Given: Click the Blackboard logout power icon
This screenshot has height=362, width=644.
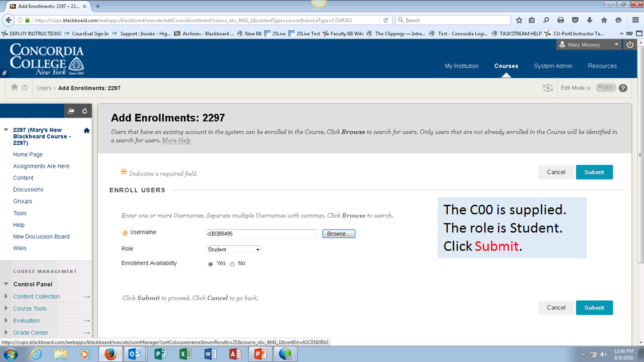Looking at the screenshot, I should (x=630, y=45).
